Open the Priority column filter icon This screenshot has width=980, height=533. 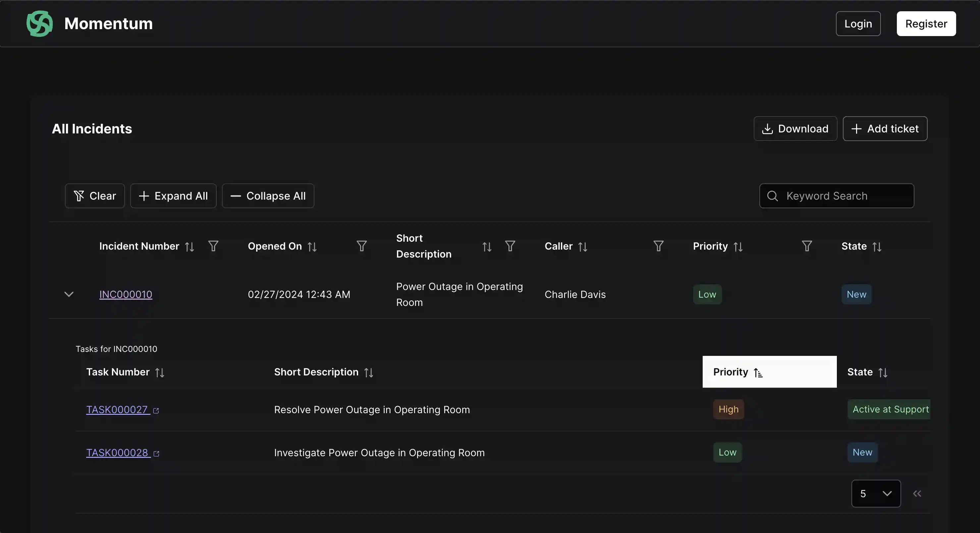(807, 246)
